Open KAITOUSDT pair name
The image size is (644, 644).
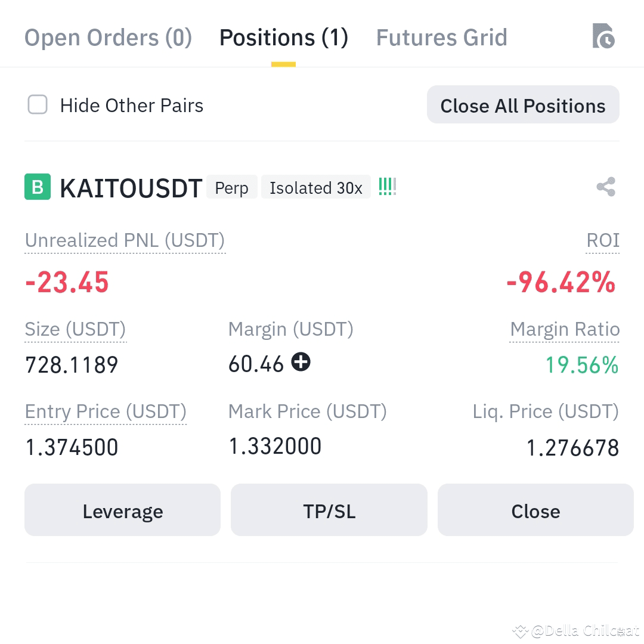tap(131, 188)
